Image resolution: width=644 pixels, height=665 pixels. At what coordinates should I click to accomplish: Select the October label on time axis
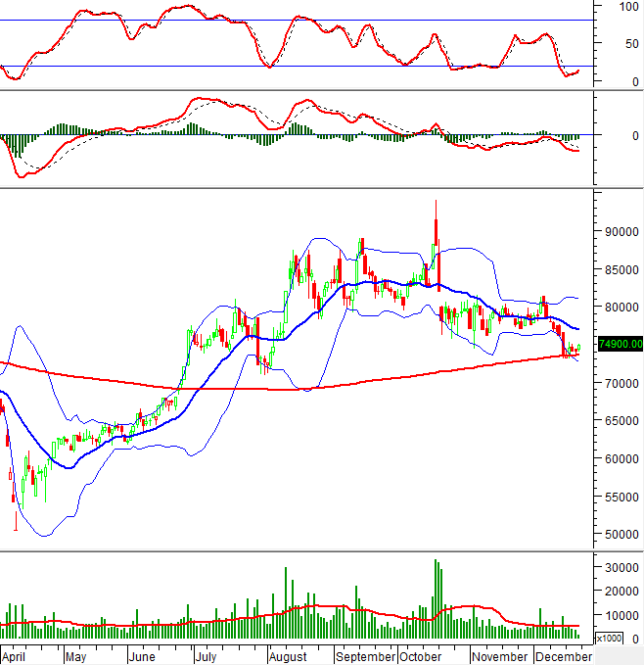click(x=423, y=656)
